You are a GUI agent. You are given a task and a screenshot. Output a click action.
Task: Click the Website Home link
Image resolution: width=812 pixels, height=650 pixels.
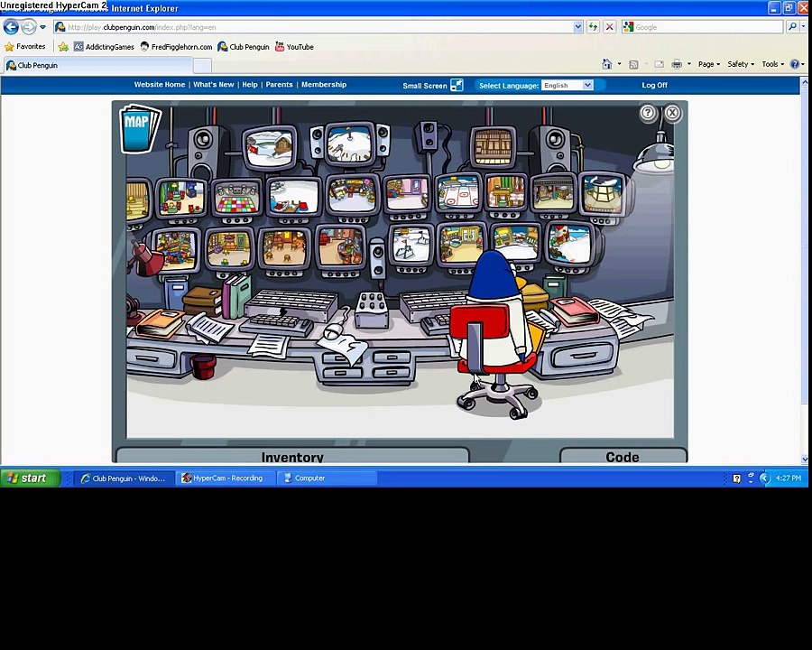point(160,85)
